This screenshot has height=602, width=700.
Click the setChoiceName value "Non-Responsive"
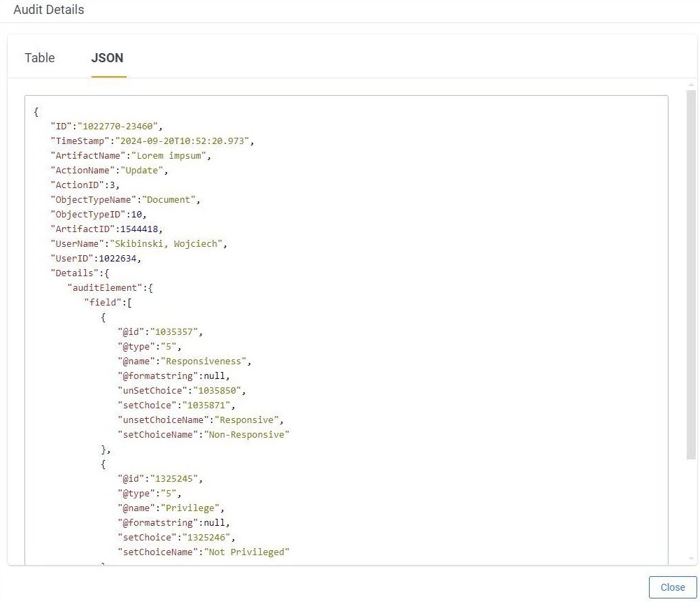(x=246, y=435)
